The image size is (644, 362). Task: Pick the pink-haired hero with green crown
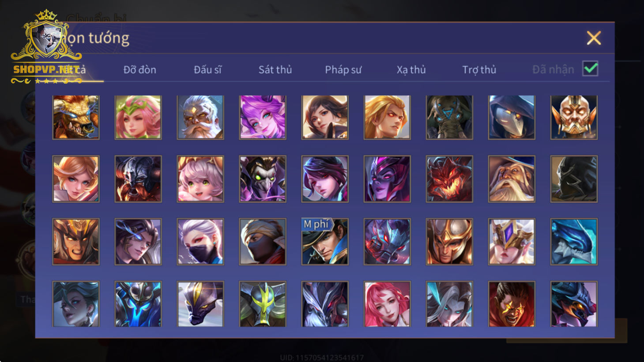[138, 117]
